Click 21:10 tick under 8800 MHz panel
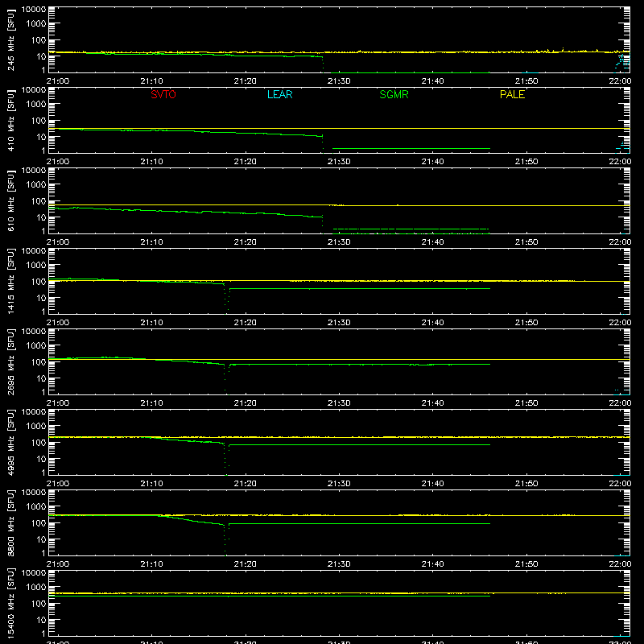 pyautogui.click(x=151, y=564)
